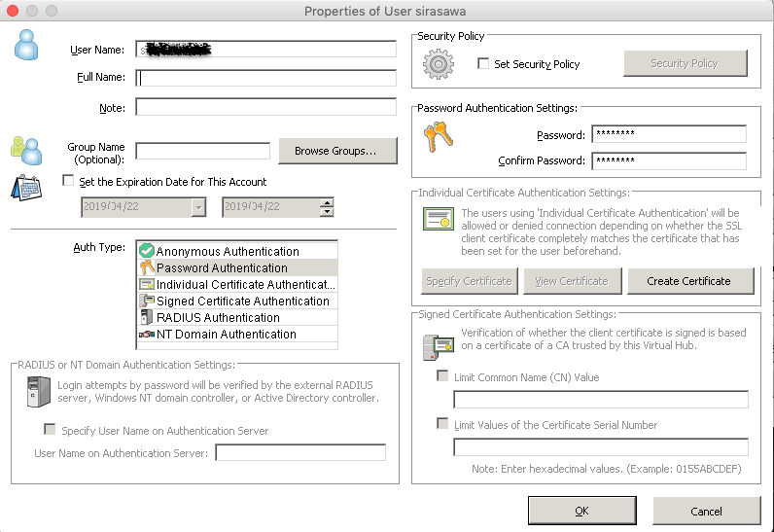Viewport: 774px width, 532px height.
Task: Click the user avatar icon beside User Name
Action: pos(27,46)
